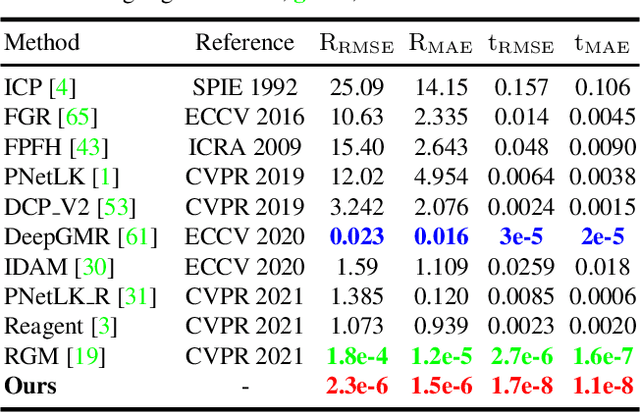The height and width of the screenshot is (412, 640).
Task: Select the value 0.048 for FPFH
Action: 521,147
